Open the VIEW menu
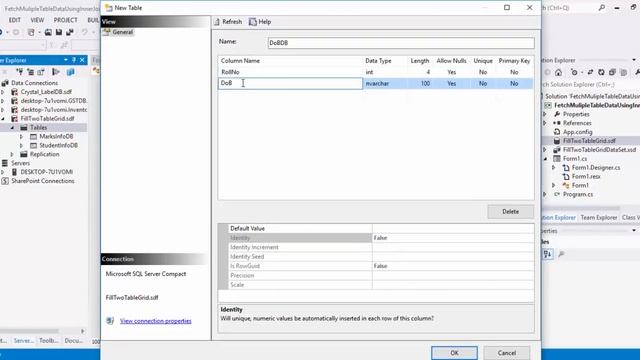This screenshot has width=640, height=360. pos(37,20)
